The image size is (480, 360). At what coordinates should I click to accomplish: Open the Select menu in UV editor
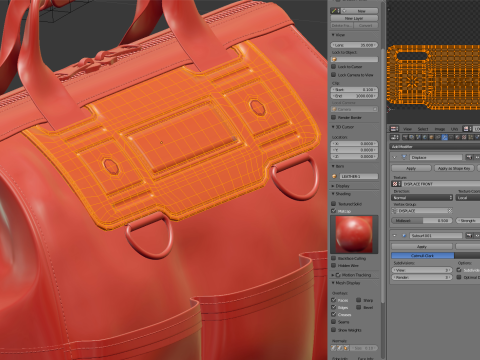[423, 129]
